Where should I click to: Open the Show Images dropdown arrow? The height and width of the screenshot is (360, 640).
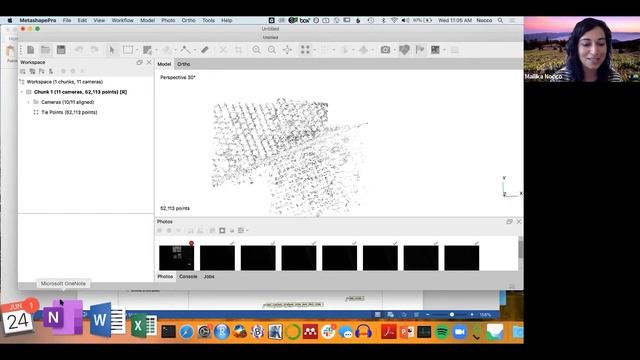point(444,50)
